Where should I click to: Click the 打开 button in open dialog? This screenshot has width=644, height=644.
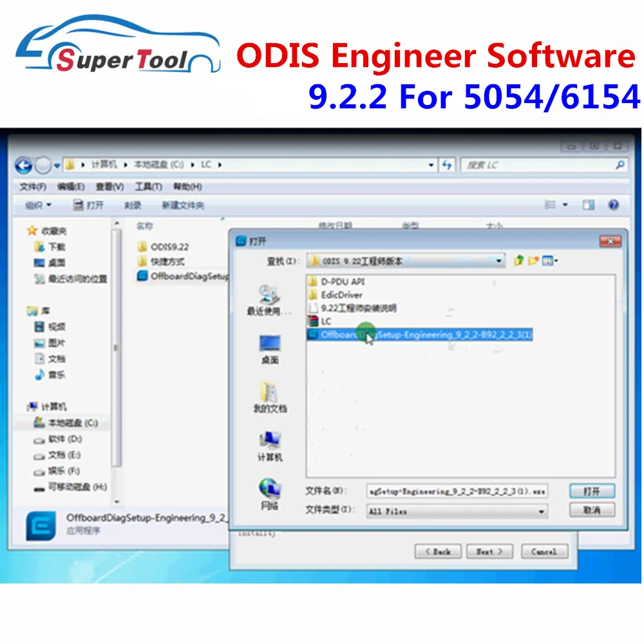[592, 491]
